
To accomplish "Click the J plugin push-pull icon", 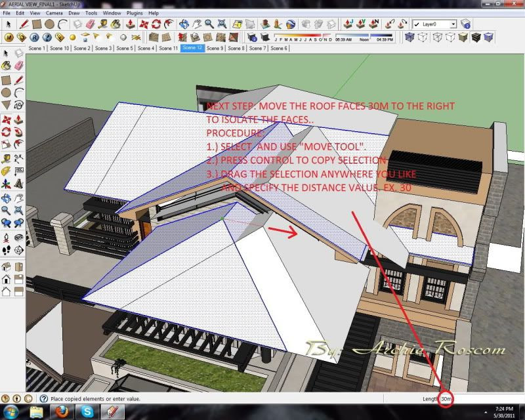I will (348, 24).
